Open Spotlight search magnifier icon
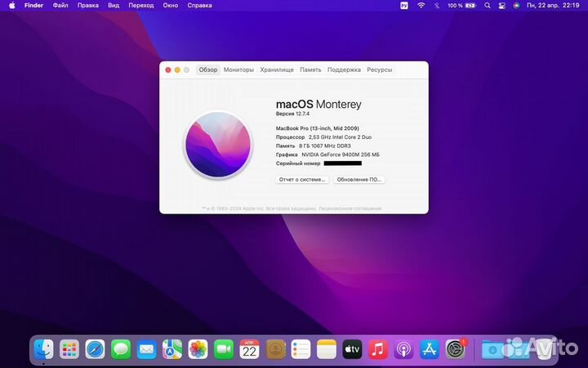 pos(487,5)
